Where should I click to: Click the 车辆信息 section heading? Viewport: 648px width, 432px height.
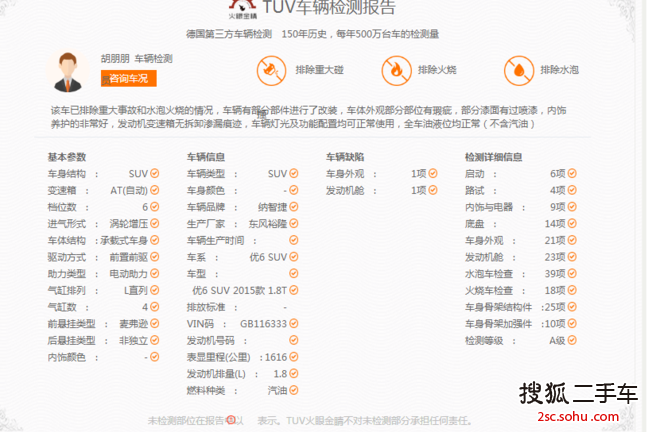206,157
